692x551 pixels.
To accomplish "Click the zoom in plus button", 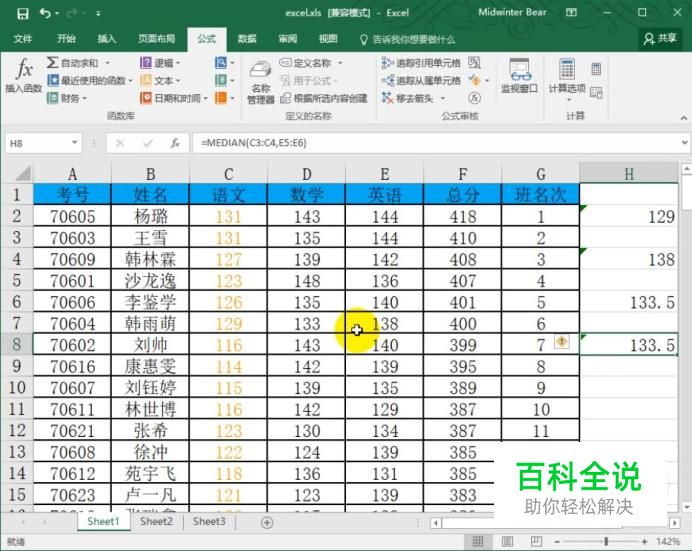I will (x=645, y=541).
